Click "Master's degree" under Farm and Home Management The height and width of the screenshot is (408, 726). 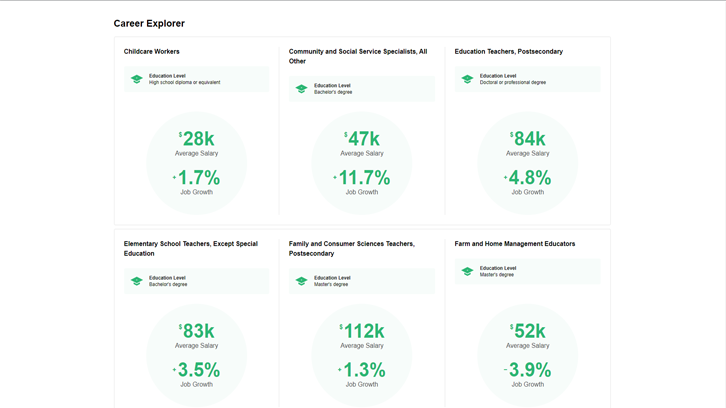[x=496, y=275]
